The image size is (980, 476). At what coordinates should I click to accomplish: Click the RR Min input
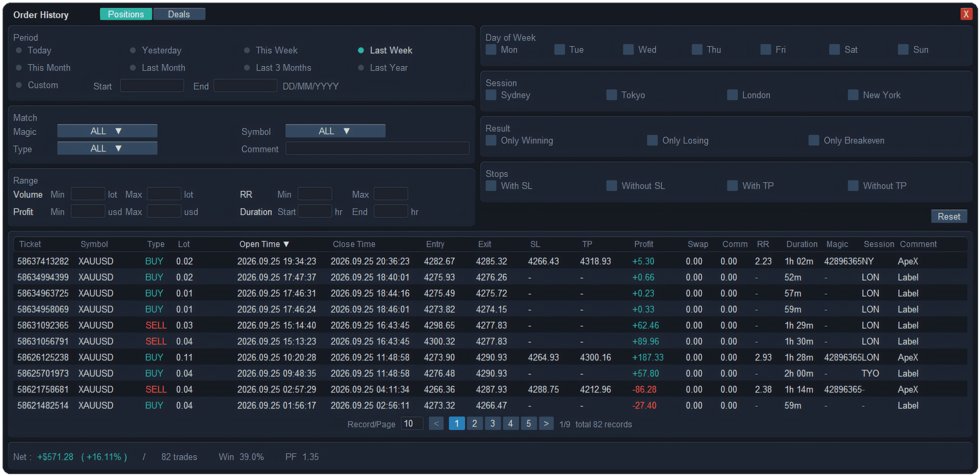(x=315, y=194)
